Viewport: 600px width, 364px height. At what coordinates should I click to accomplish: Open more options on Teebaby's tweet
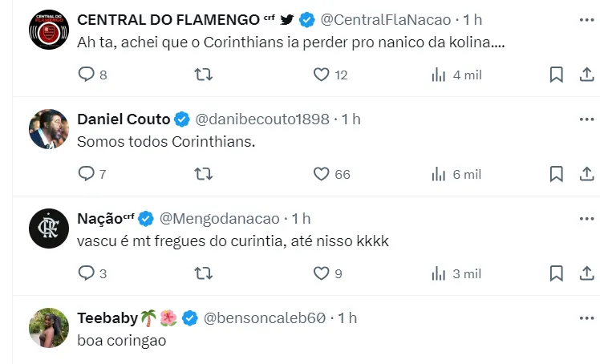586,317
